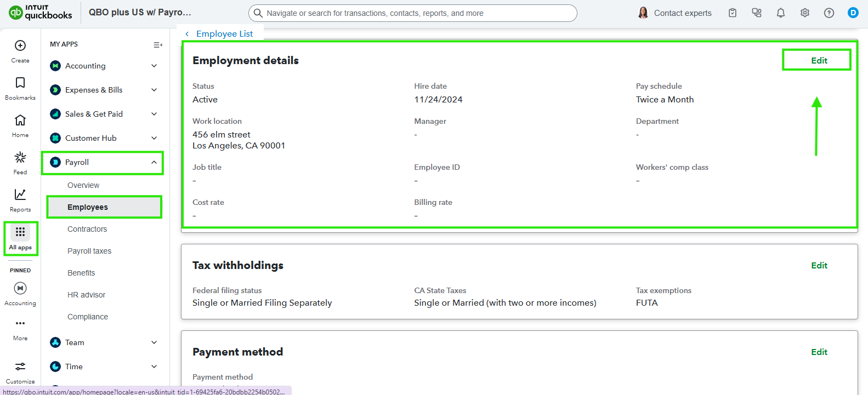Image resolution: width=868 pixels, height=395 pixels.
Task: Edit Employment details
Action: point(819,60)
